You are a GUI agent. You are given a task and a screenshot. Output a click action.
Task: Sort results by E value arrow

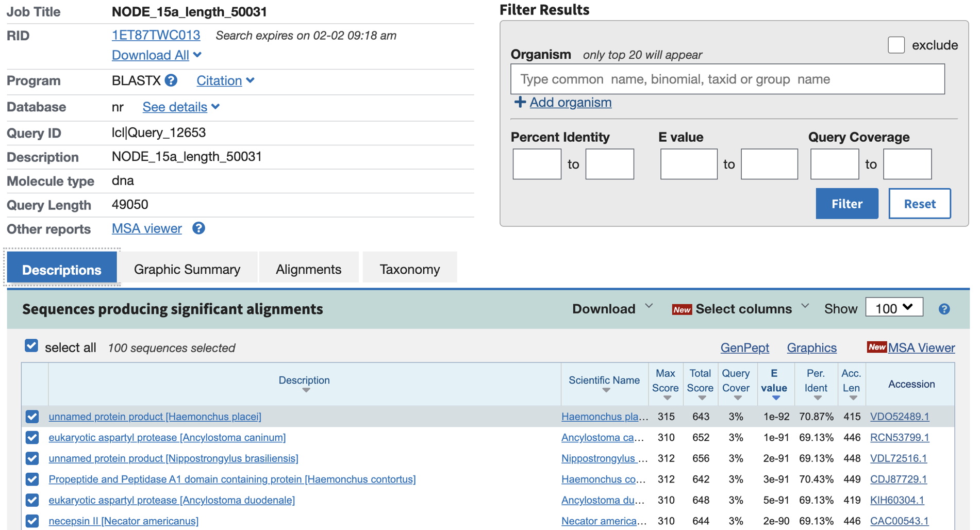775,398
